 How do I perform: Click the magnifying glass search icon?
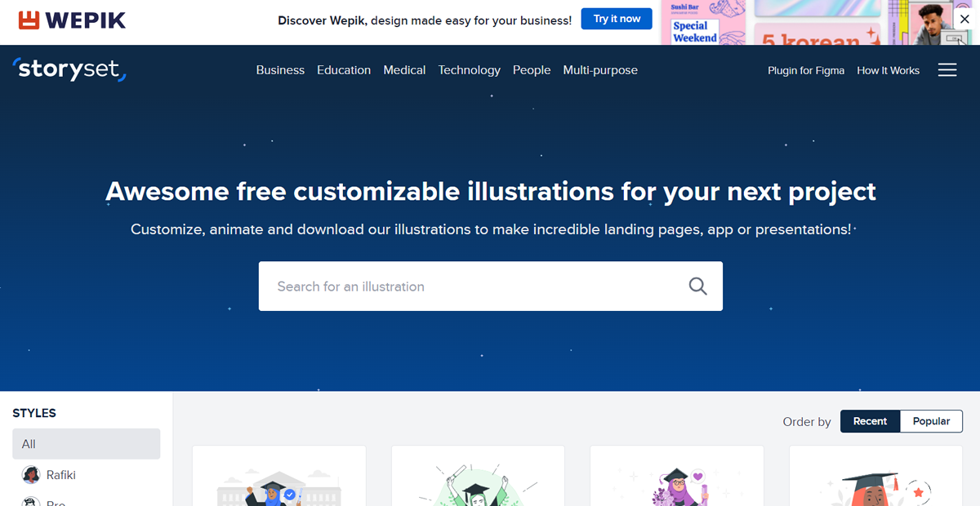point(697,286)
